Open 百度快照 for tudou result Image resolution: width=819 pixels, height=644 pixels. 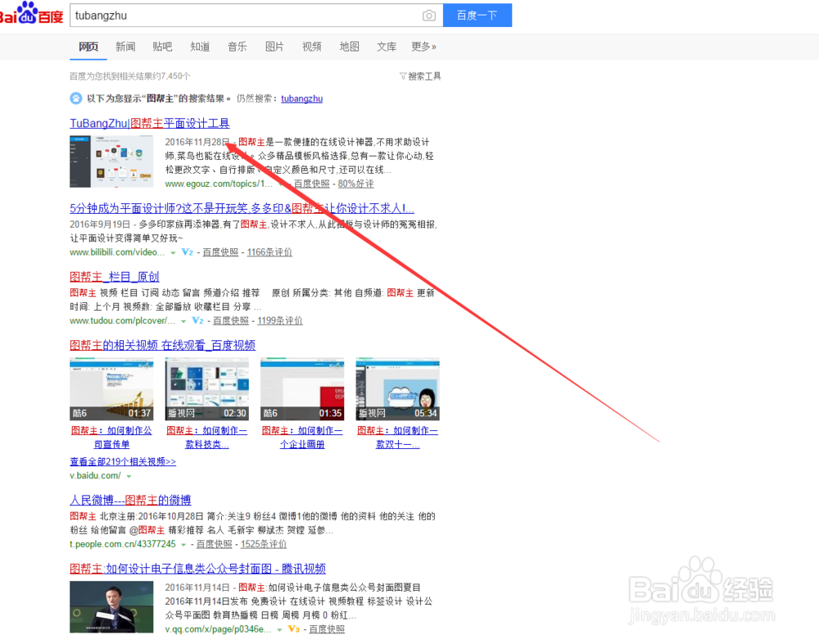231,321
